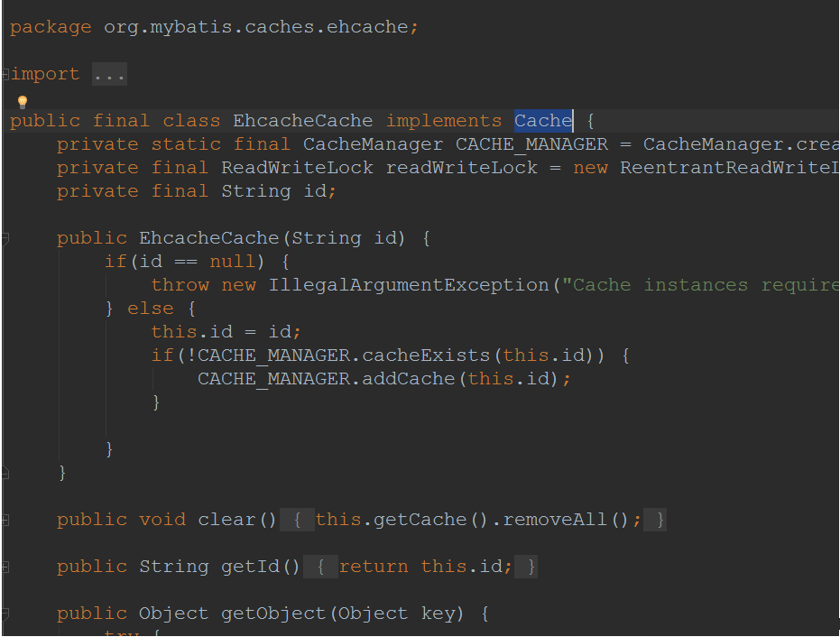Click the EhcacheCache name in the class declaration
The image size is (840, 637).
click(x=302, y=121)
